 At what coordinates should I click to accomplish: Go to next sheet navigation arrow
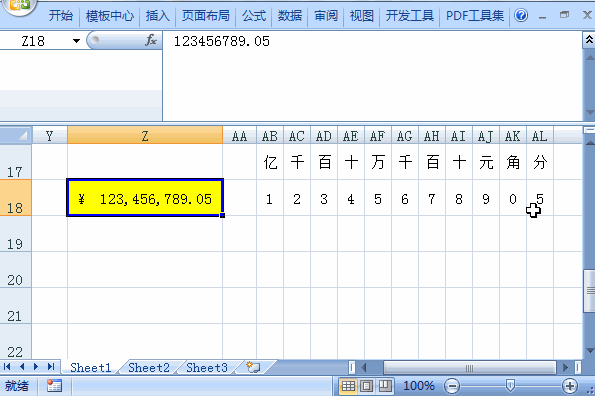36,367
